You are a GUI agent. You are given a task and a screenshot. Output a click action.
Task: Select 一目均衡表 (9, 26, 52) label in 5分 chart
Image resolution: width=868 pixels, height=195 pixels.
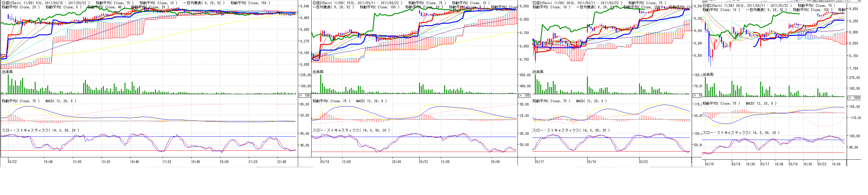pos(204,3)
